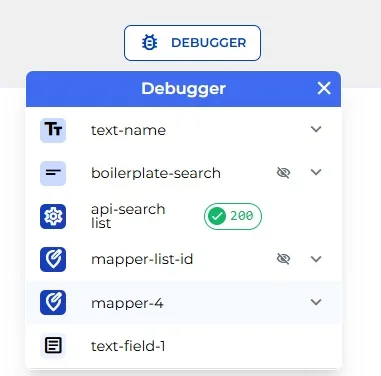Screen dimensions: 381x376
Task: Click the text-field-1 document icon
Action: tap(53, 346)
